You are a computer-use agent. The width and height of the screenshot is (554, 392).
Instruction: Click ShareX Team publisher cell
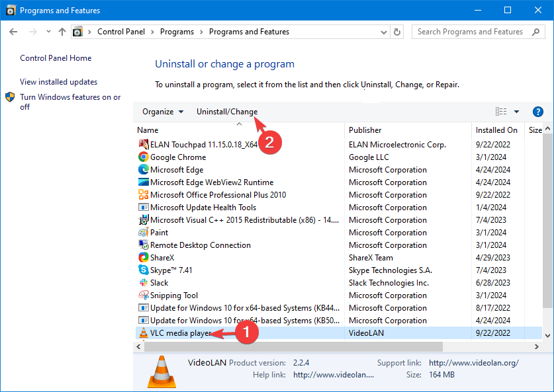click(371, 258)
